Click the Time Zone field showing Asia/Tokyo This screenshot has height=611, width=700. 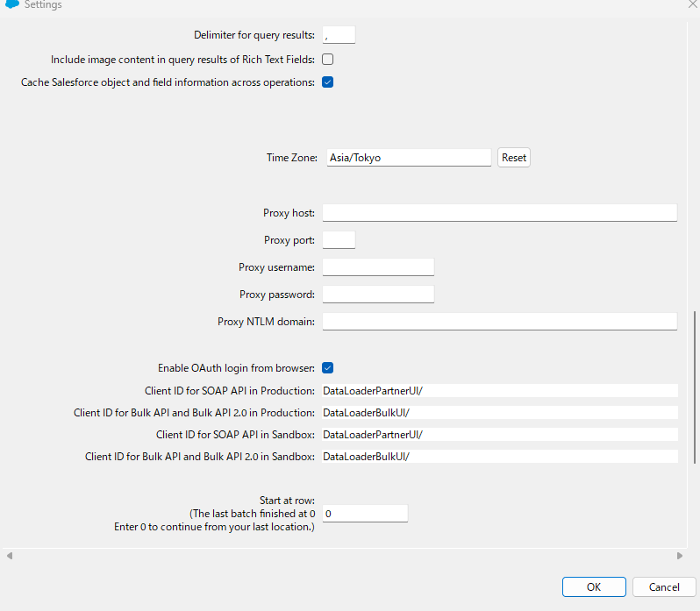pos(409,158)
